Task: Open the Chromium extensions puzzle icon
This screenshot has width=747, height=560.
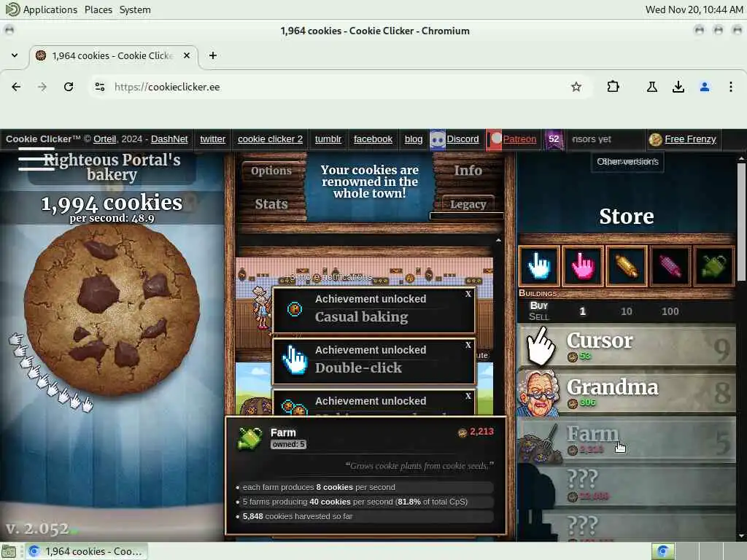Action: click(613, 87)
